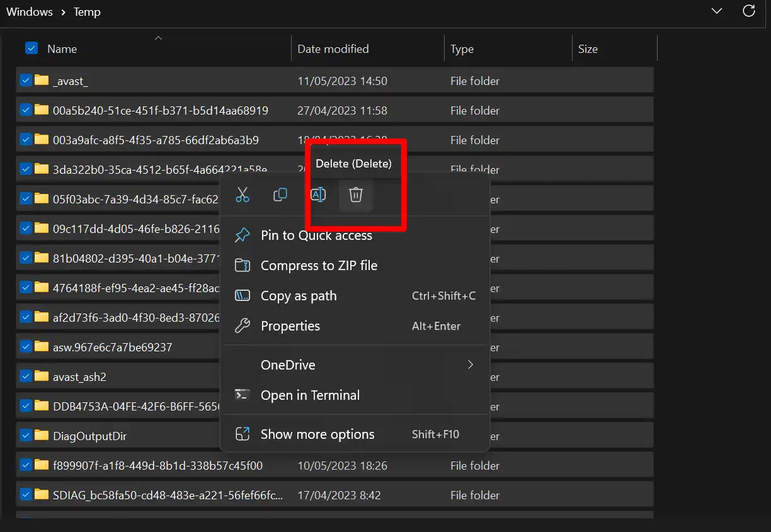The width and height of the screenshot is (771, 532).
Task: Click the chevron between Windows and Temp
Action: [x=64, y=12]
